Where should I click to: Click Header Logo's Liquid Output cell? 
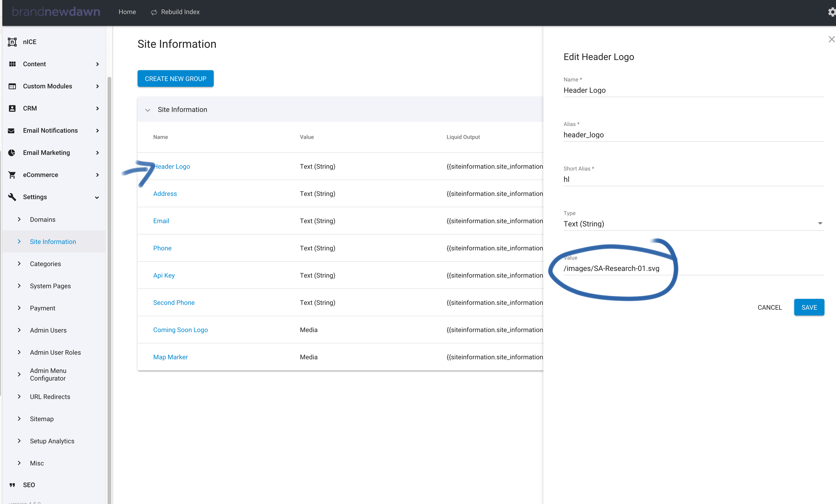pos(494,166)
